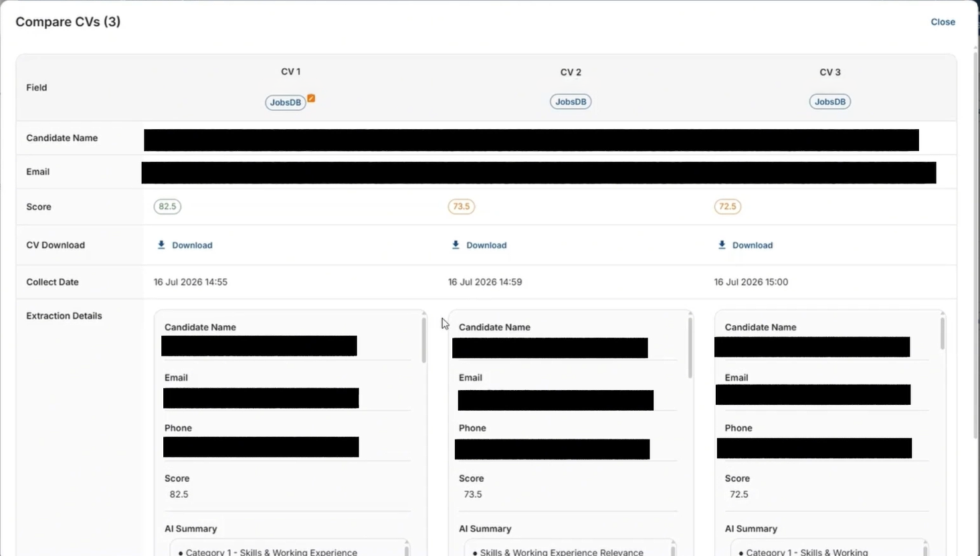Click the Compare CVs (3) title

tap(68, 22)
